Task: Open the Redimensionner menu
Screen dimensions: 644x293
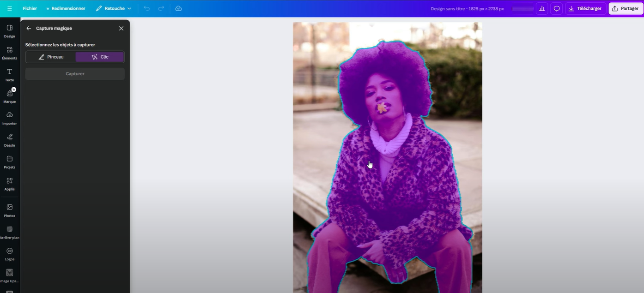Action: [x=66, y=8]
